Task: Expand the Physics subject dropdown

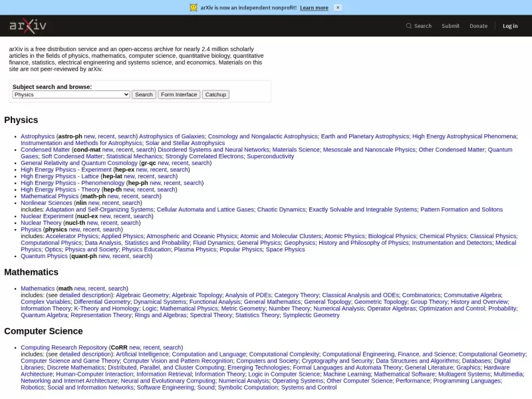Action: [x=71, y=94]
